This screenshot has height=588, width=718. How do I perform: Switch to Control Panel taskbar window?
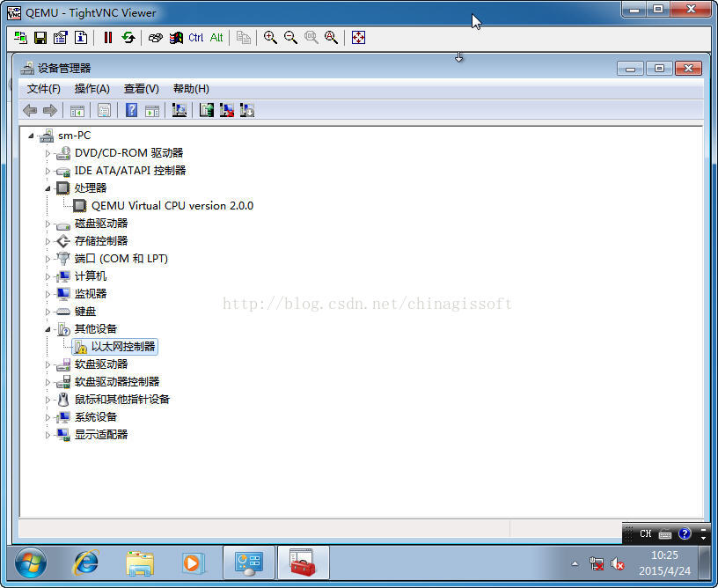point(249,562)
